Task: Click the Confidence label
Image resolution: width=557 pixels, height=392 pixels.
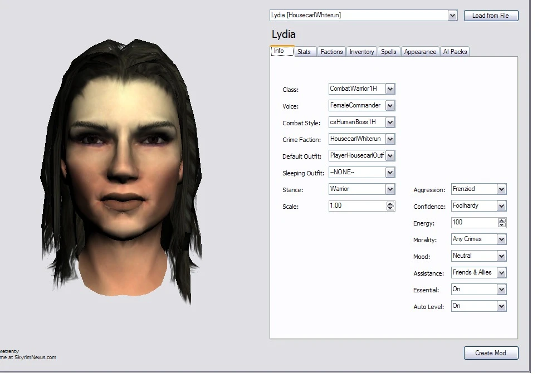Action: click(x=429, y=207)
